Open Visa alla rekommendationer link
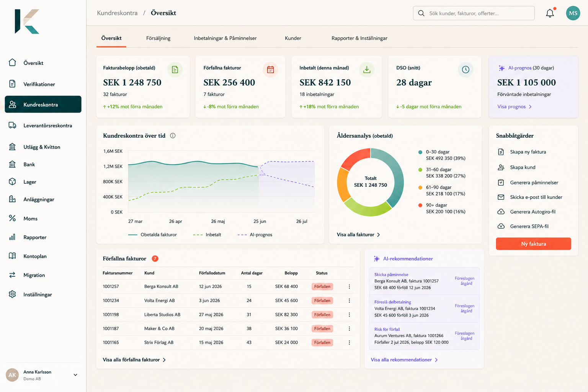The width and height of the screenshot is (588, 392). [404, 360]
